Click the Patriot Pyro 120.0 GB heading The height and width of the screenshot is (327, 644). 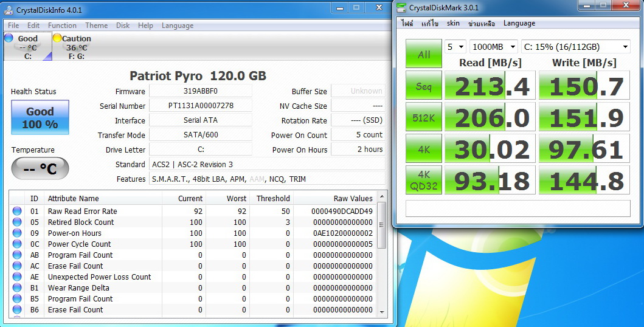pyautogui.click(x=198, y=76)
